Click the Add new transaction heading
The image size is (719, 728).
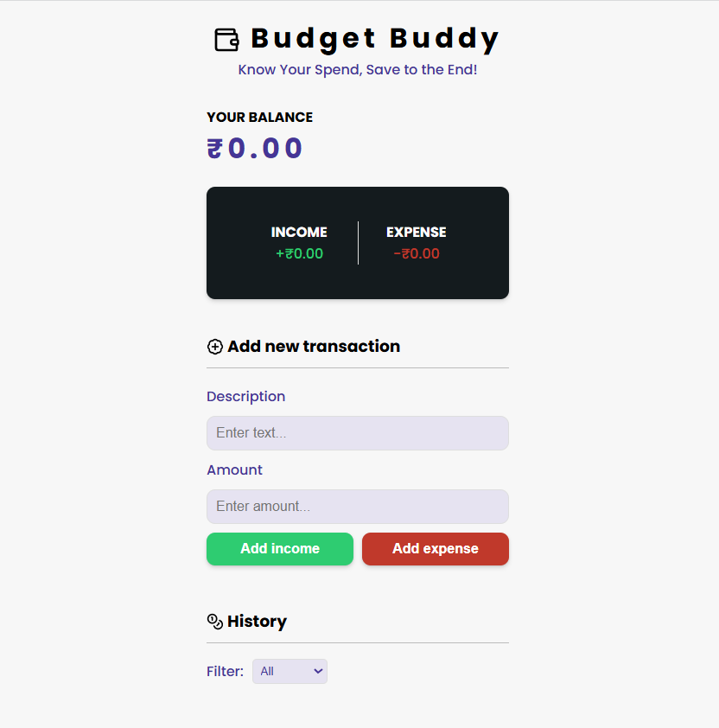point(314,346)
